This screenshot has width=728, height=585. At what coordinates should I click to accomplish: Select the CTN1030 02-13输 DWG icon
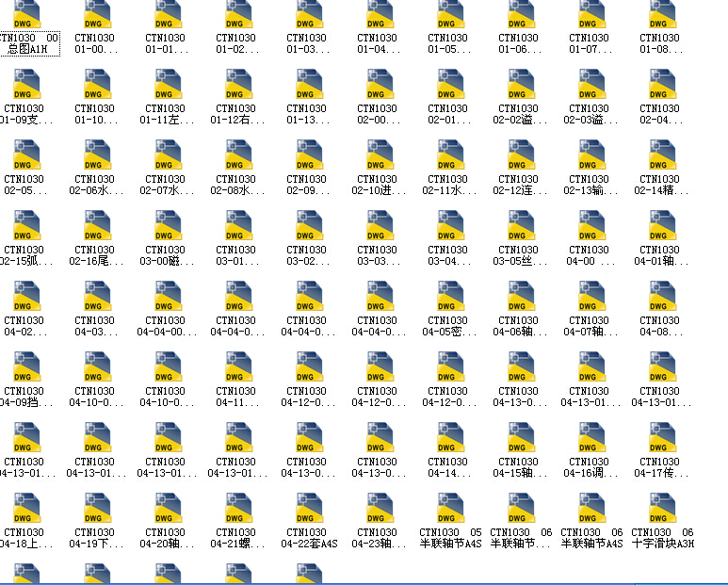pyautogui.click(x=591, y=154)
